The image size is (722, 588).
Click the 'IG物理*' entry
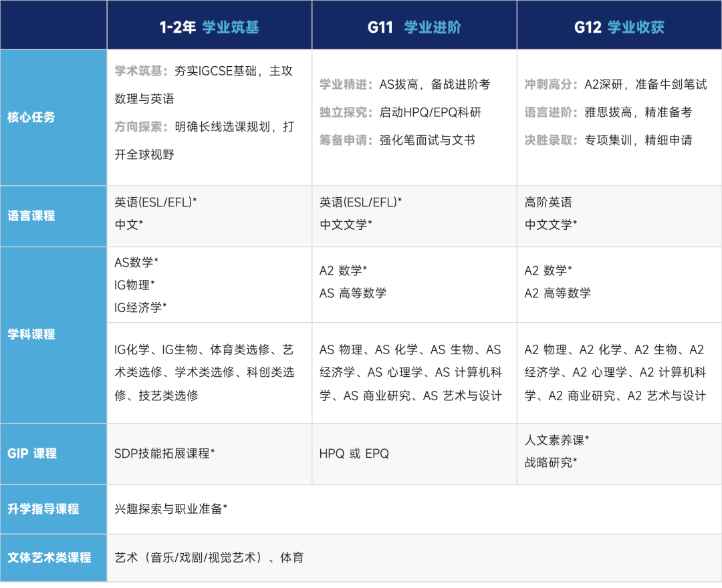click(134, 285)
